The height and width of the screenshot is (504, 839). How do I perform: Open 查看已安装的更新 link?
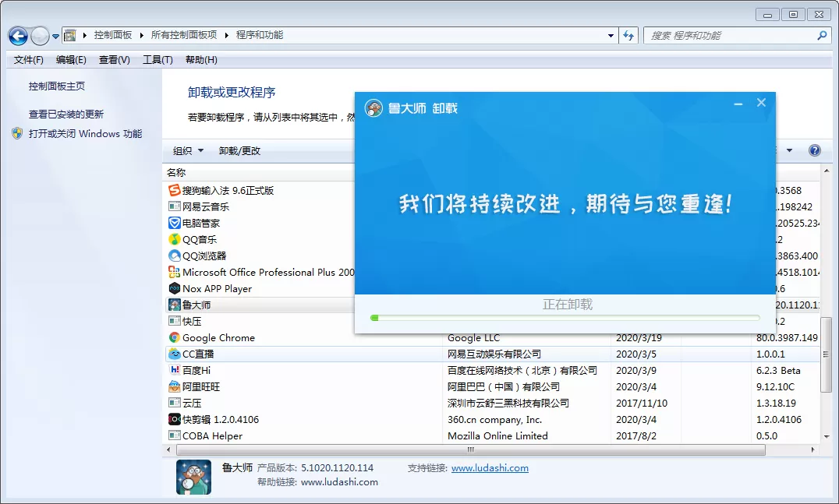[x=66, y=114]
